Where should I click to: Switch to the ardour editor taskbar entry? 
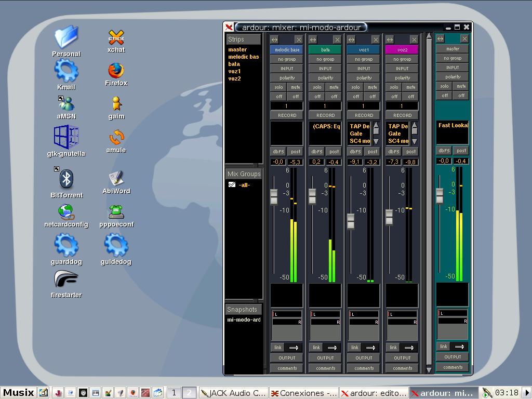(374, 393)
